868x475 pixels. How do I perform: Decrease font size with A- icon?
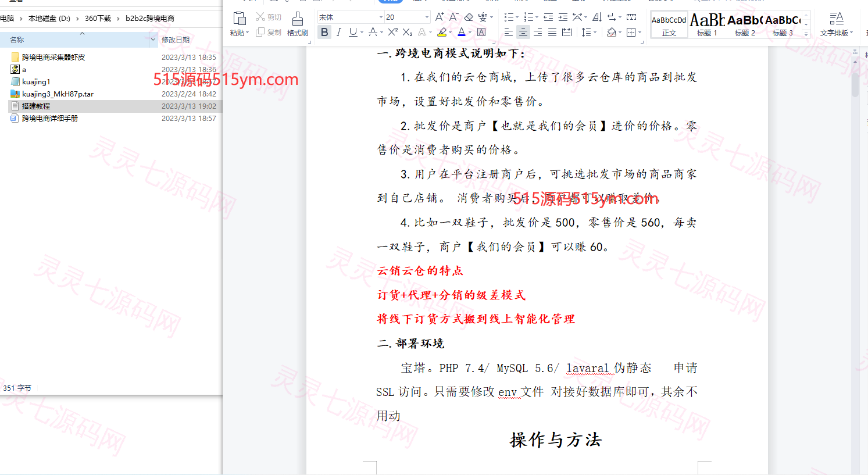tap(454, 17)
